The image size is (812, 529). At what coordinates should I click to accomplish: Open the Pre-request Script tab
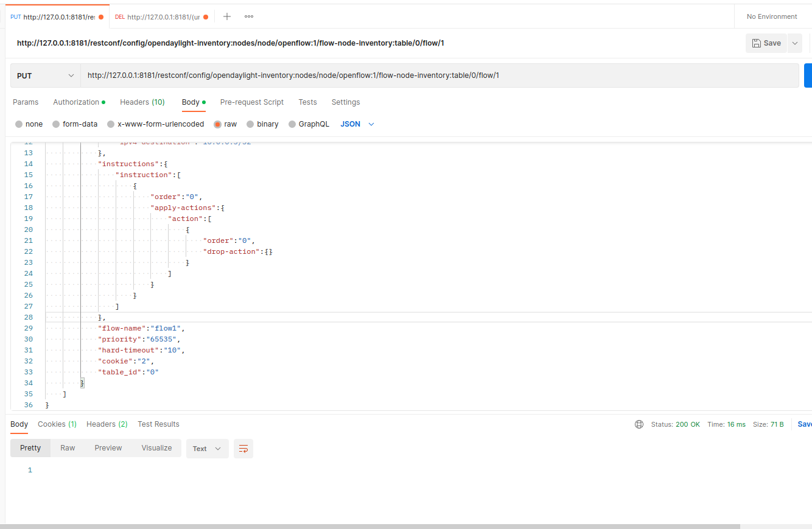(x=252, y=102)
